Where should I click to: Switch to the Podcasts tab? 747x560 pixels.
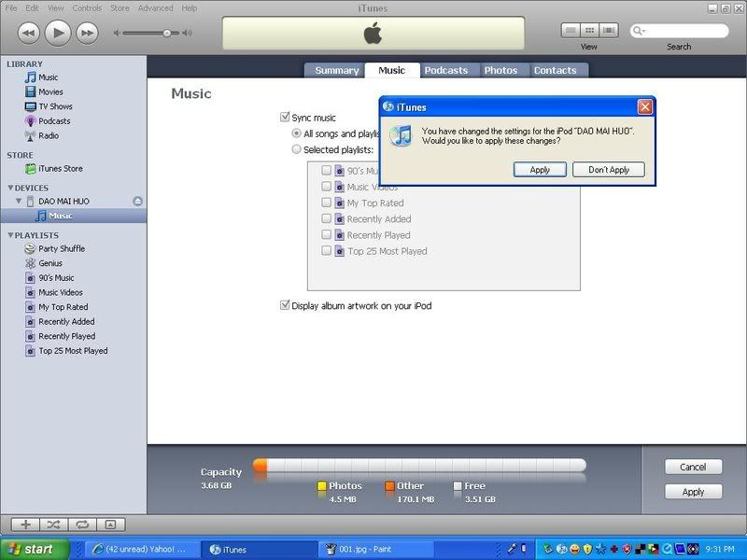(446, 71)
